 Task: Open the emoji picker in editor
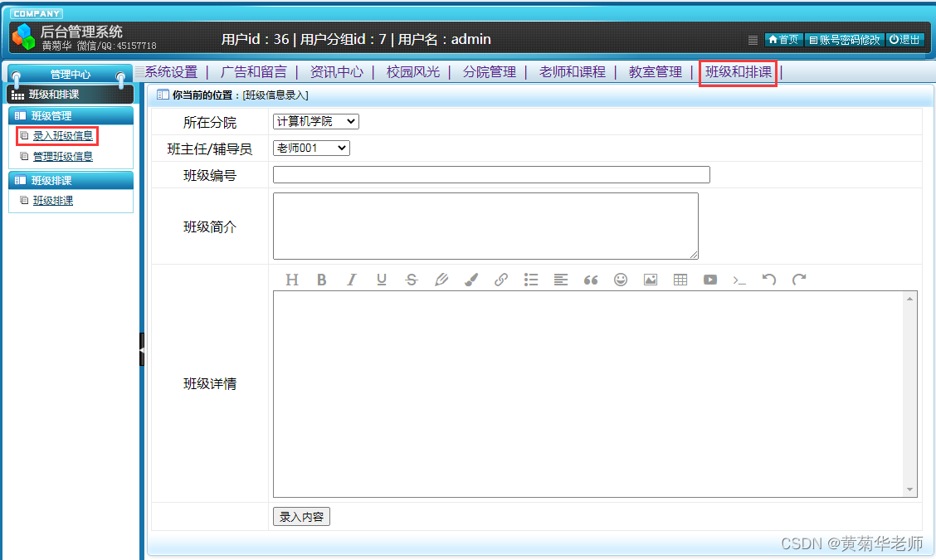620,280
